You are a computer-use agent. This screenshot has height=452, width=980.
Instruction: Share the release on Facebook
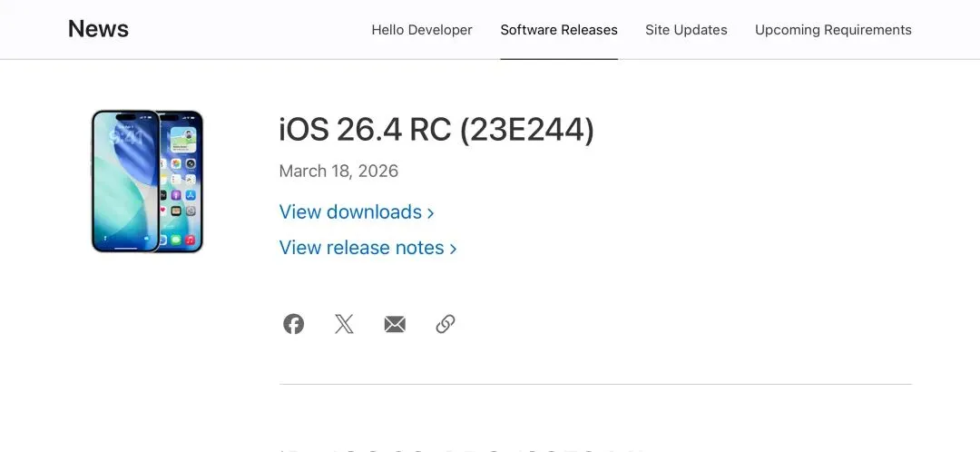pyautogui.click(x=293, y=324)
